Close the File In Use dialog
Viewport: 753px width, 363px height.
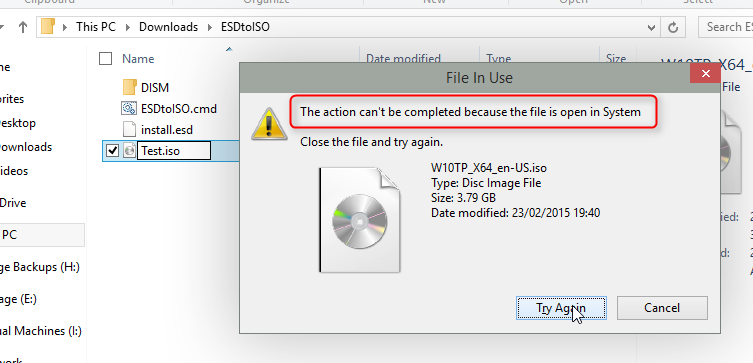click(705, 73)
